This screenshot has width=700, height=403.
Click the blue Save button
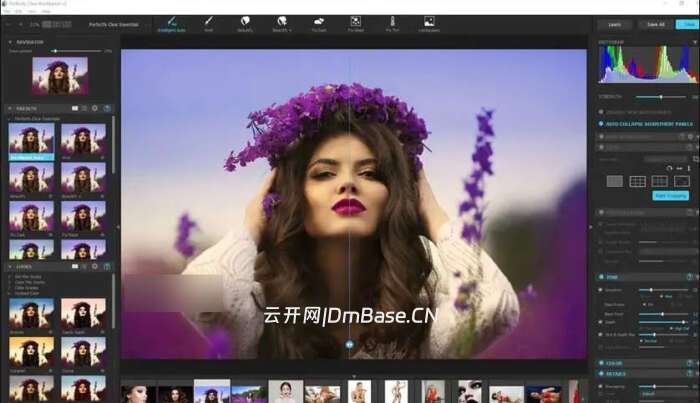point(688,25)
